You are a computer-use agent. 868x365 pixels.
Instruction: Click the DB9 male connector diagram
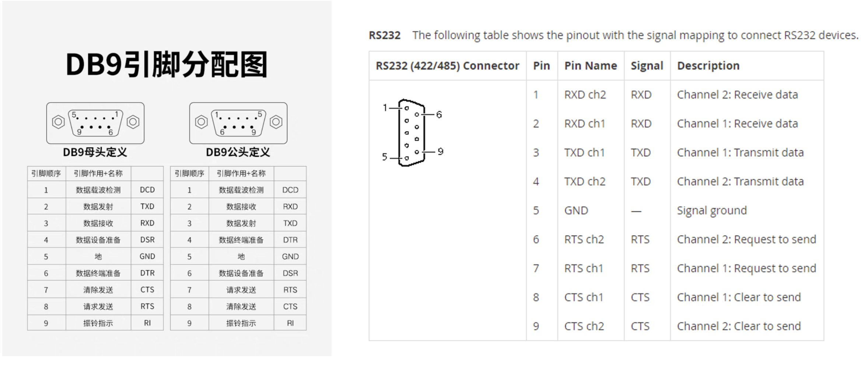(238, 123)
